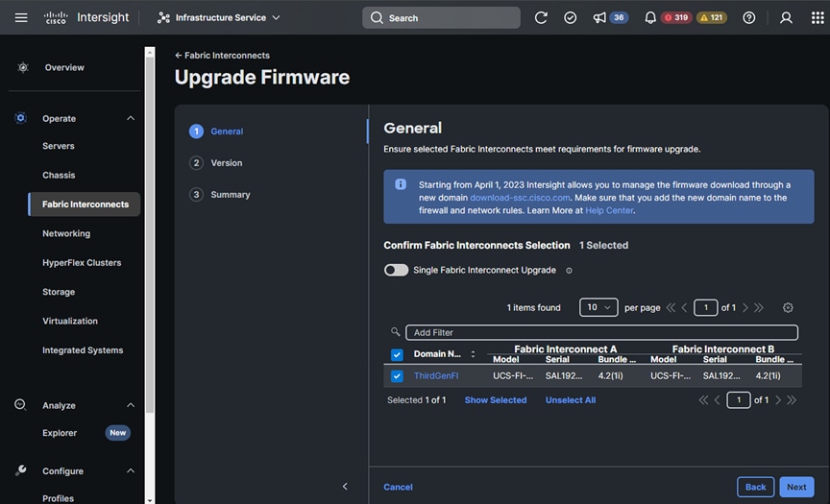Collapse the Operate section chevron

pos(131,118)
